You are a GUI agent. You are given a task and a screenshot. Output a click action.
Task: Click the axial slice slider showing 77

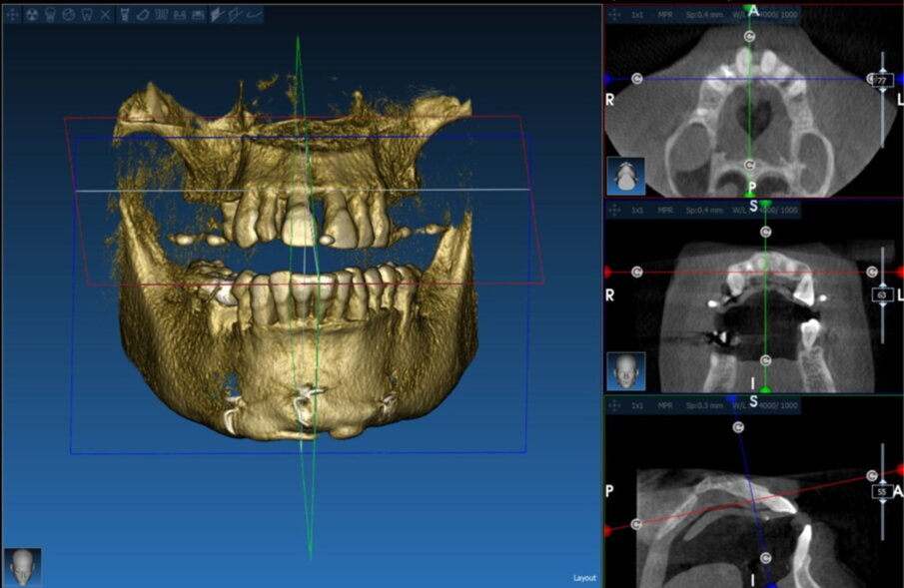coord(882,82)
